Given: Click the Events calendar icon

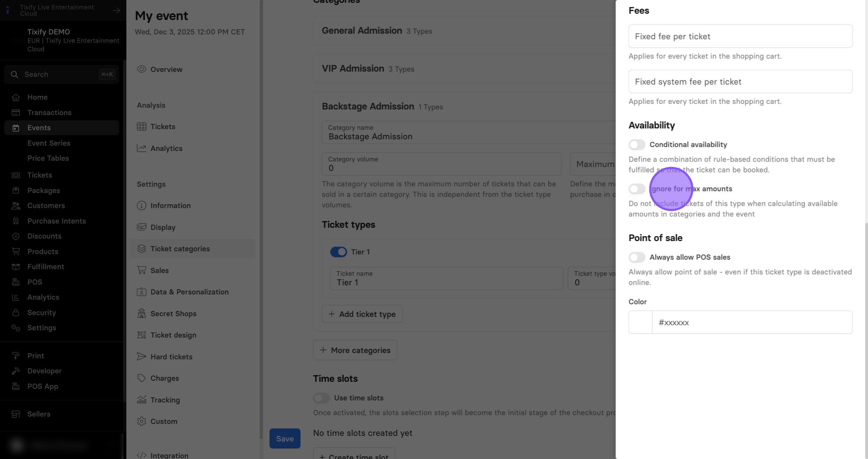Looking at the screenshot, I should point(15,128).
